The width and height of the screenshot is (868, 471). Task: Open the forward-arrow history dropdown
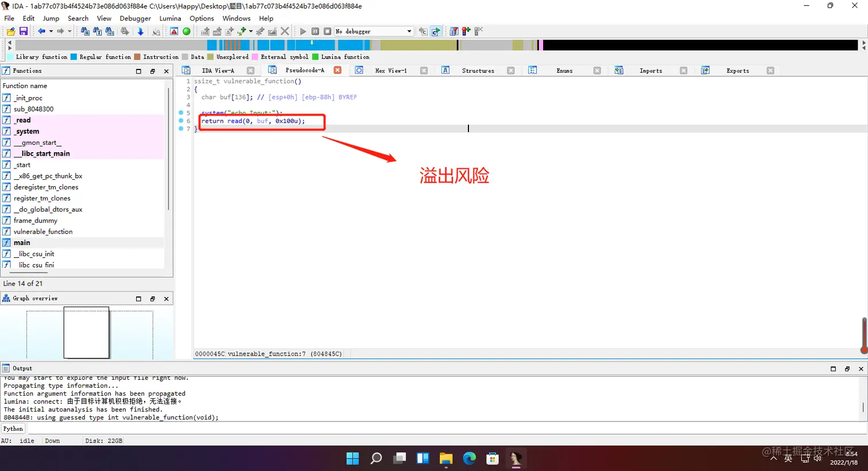coord(69,31)
